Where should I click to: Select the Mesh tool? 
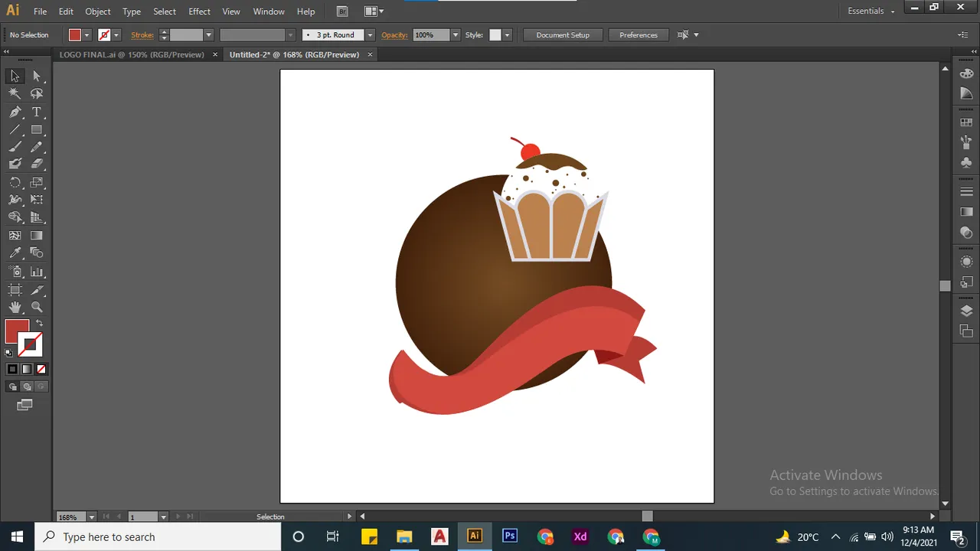15,236
